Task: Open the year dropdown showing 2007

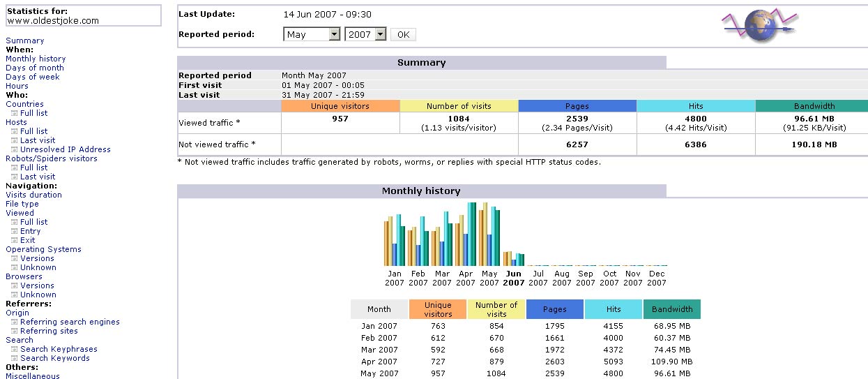Action: coord(365,34)
